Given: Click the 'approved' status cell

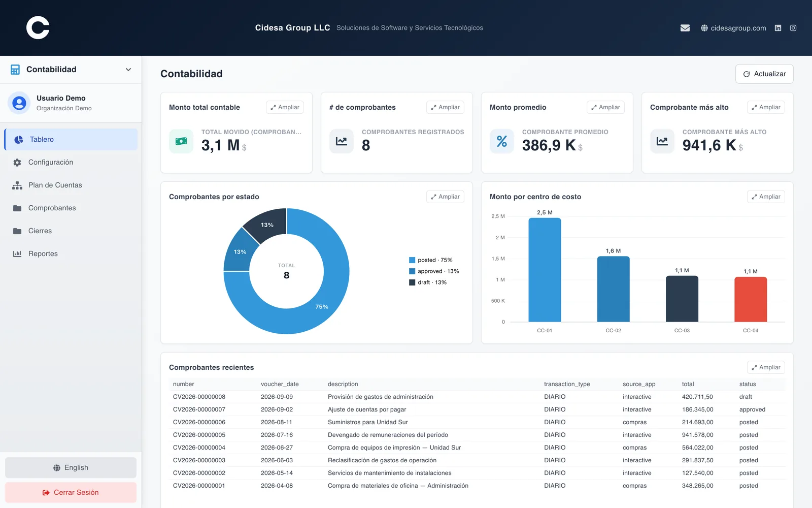Looking at the screenshot, I should 752,409.
